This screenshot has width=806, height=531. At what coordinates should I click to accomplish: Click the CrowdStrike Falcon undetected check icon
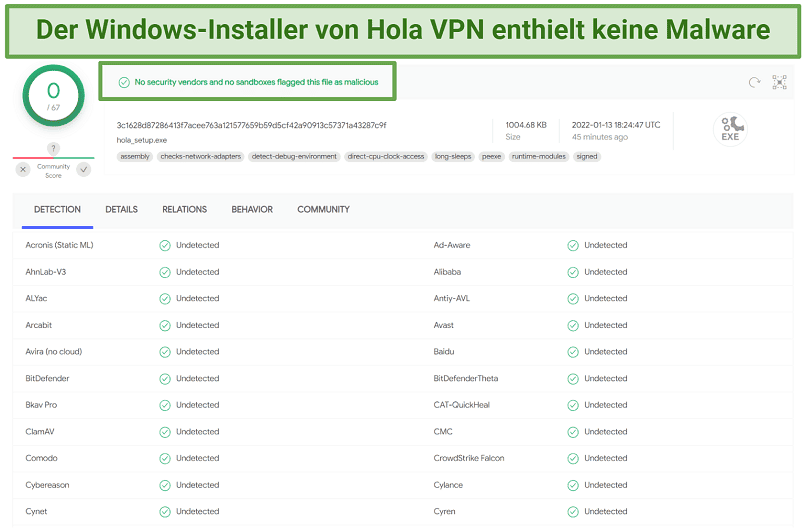pyautogui.click(x=573, y=459)
